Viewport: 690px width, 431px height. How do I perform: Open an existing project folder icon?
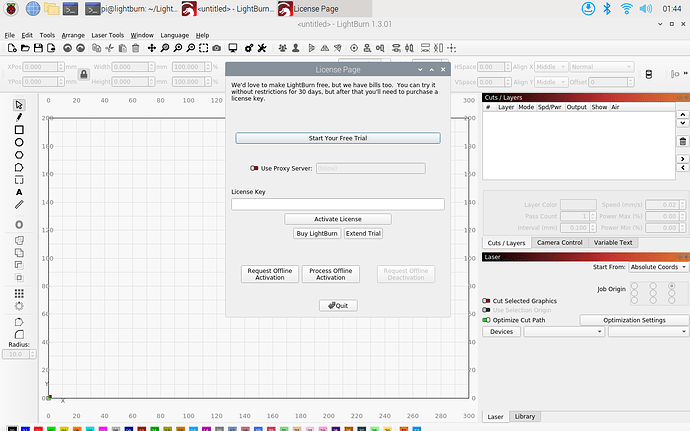coord(26,48)
